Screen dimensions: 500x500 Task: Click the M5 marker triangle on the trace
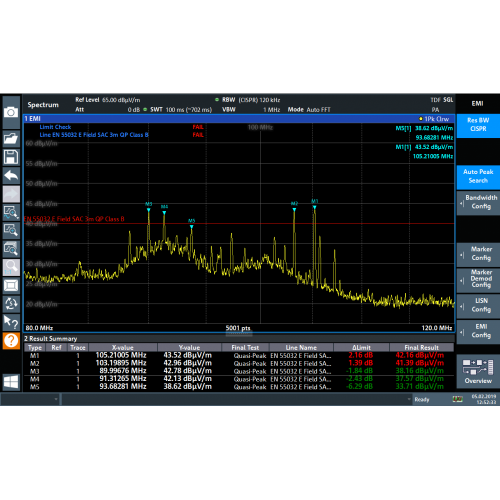[x=192, y=227]
